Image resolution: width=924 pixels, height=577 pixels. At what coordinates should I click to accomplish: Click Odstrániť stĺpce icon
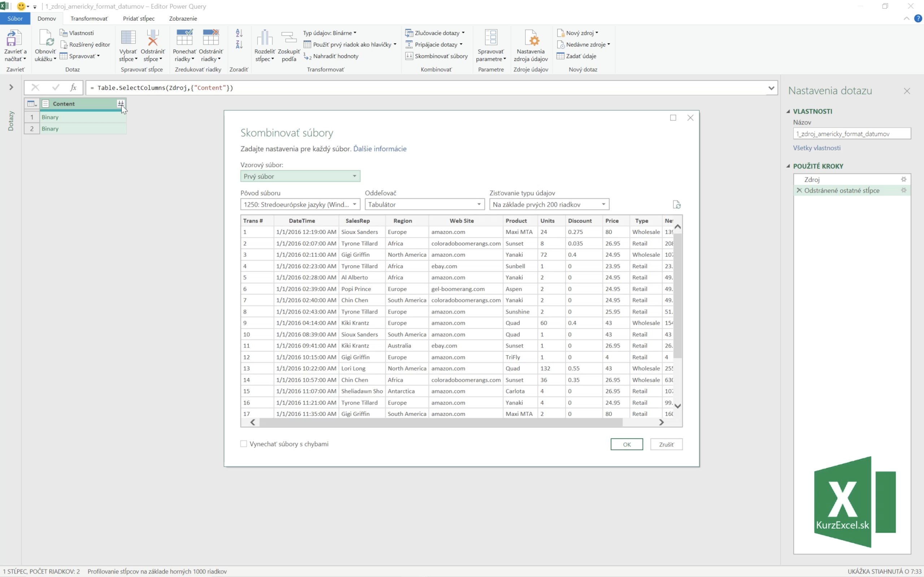click(x=153, y=38)
